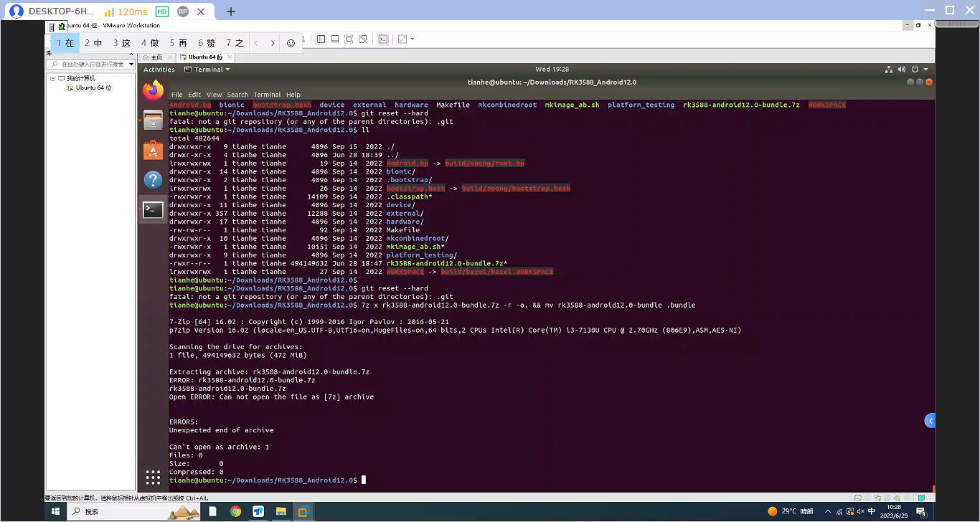Open the Help icon in dock
The image size is (980, 522).
tap(153, 179)
